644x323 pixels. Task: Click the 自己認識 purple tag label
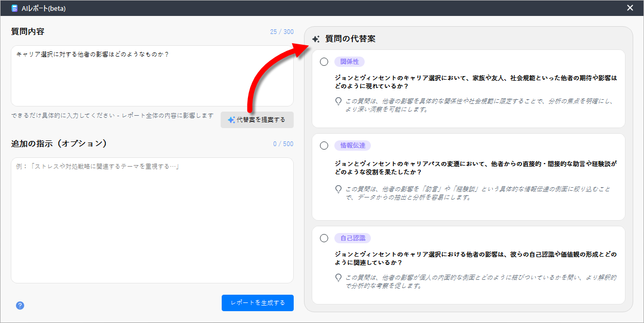(352, 238)
